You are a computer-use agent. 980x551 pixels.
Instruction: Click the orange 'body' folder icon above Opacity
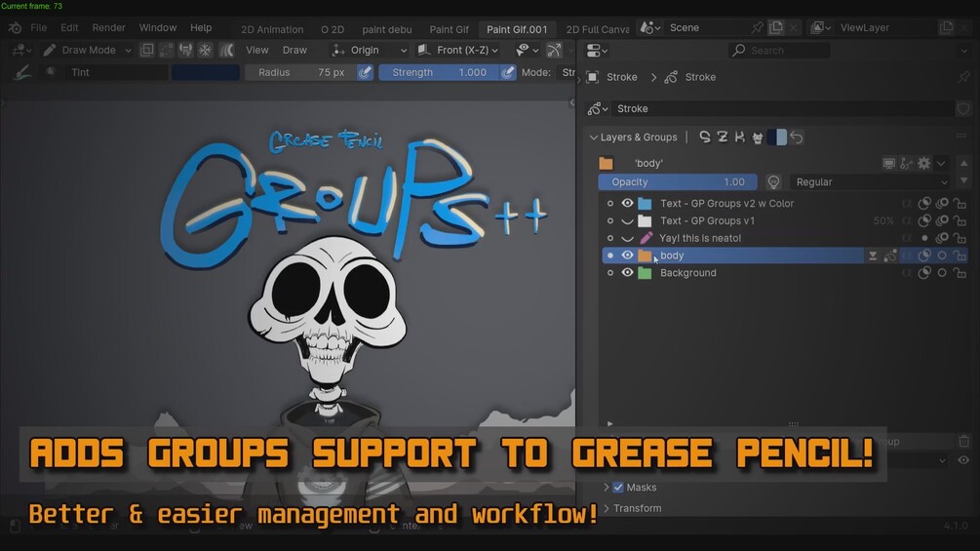[x=606, y=163]
